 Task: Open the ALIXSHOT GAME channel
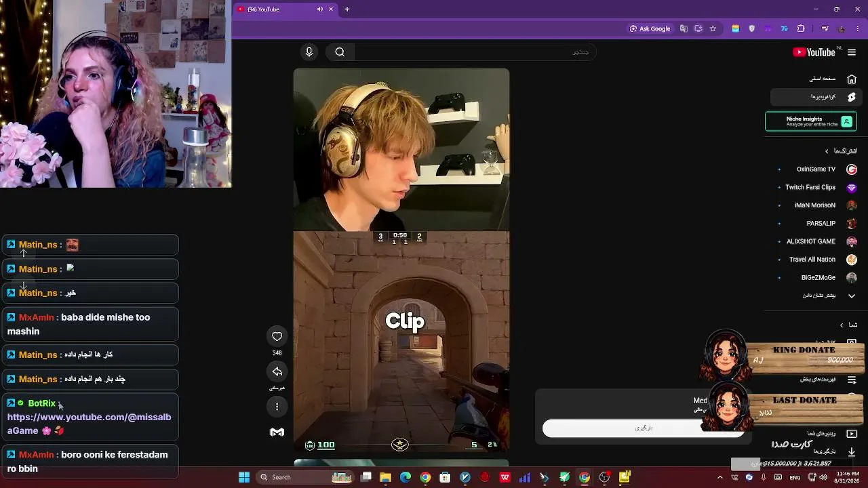coord(818,241)
